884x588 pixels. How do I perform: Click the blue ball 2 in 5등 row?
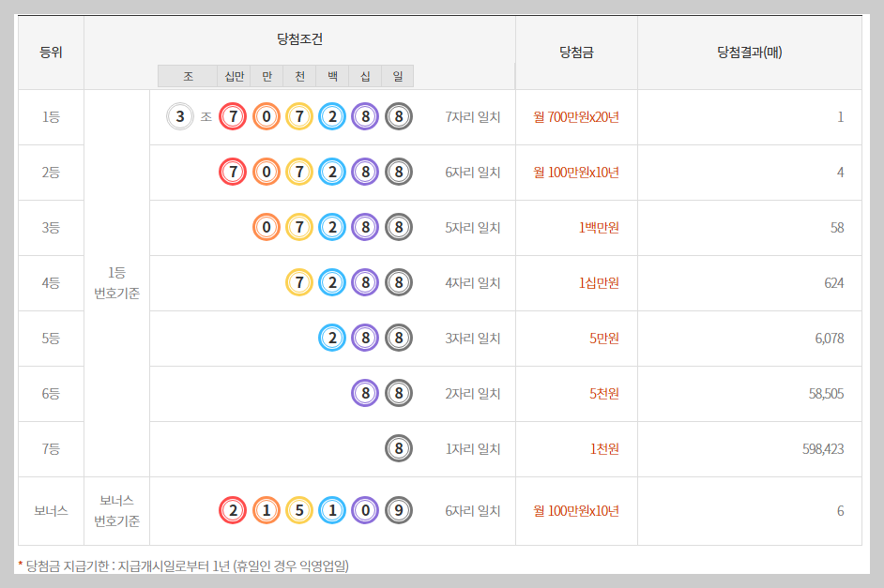[332, 338]
